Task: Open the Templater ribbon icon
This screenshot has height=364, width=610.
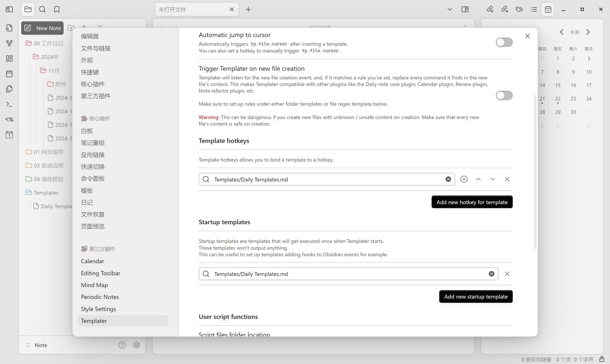Action: click(9, 119)
